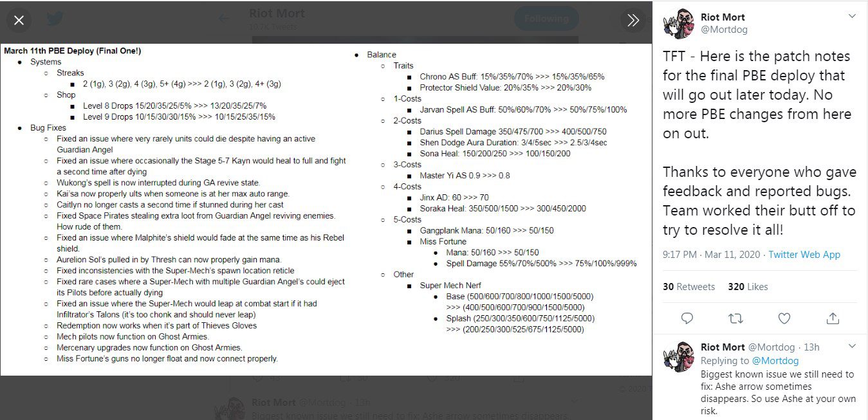View the 30 Retweets list
868x420 pixels.
click(x=688, y=287)
